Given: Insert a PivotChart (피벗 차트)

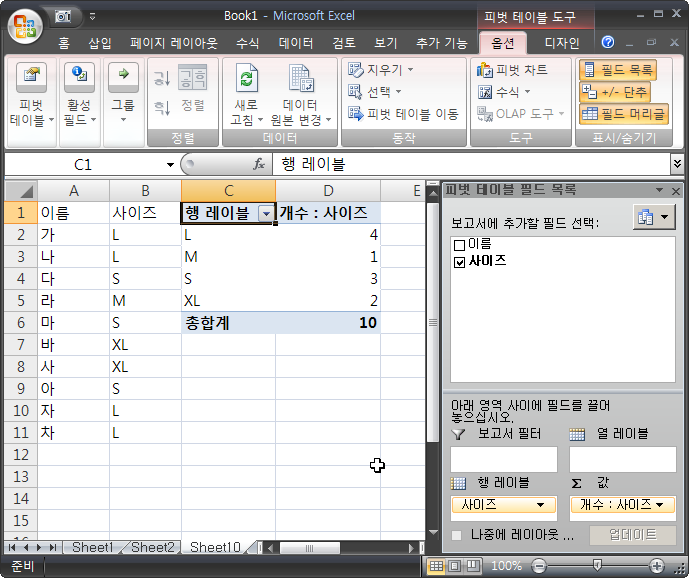Looking at the screenshot, I should [x=512, y=69].
